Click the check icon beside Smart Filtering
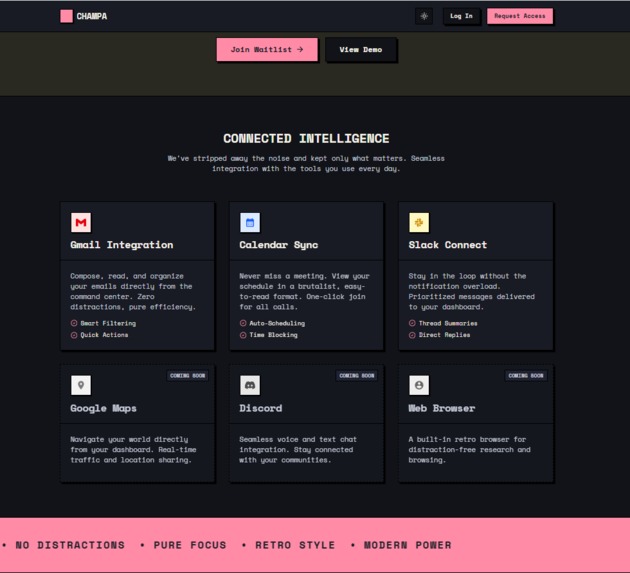Image resolution: width=630 pixels, height=573 pixels. [74, 323]
